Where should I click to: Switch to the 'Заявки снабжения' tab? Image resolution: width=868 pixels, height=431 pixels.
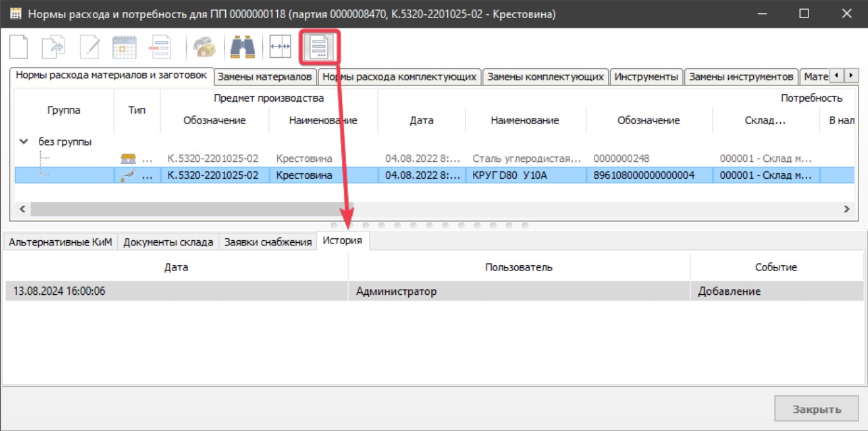[x=268, y=242]
